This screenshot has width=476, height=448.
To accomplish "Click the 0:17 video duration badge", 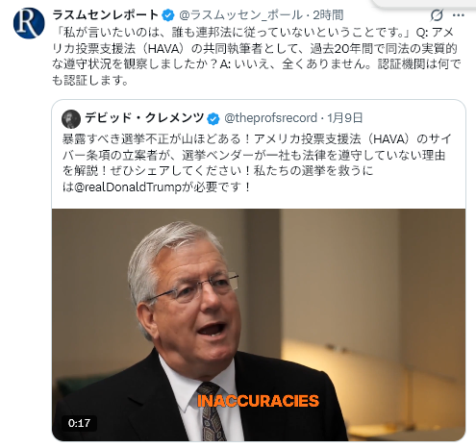I will 79,423.
